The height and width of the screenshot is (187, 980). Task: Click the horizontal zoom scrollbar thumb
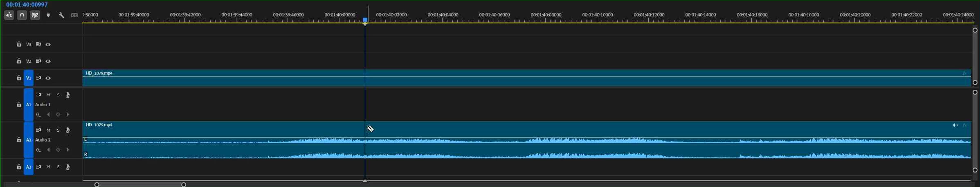[x=140, y=185]
